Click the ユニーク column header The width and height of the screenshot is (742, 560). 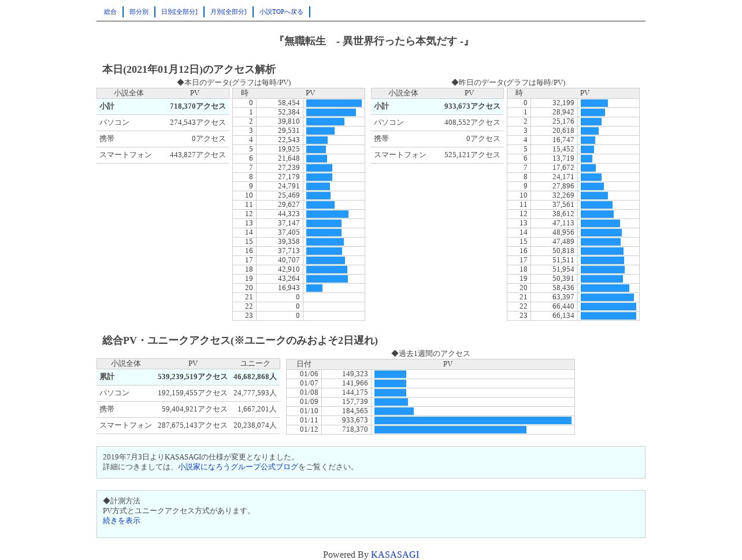(x=255, y=364)
